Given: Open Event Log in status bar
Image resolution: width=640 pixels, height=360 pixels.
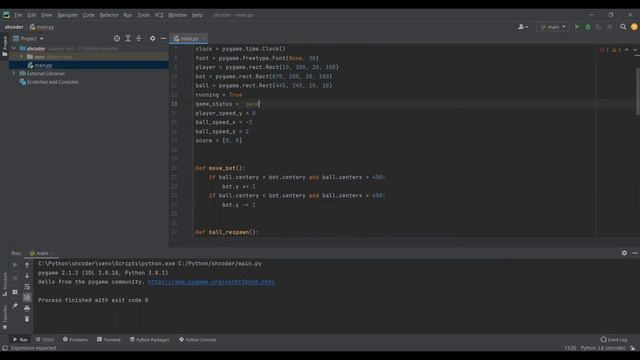Looking at the screenshot, I should coord(613,340).
